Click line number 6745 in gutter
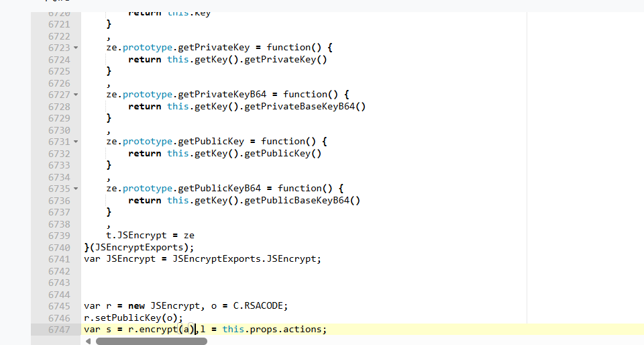This screenshot has width=644, height=345. point(59,306)
